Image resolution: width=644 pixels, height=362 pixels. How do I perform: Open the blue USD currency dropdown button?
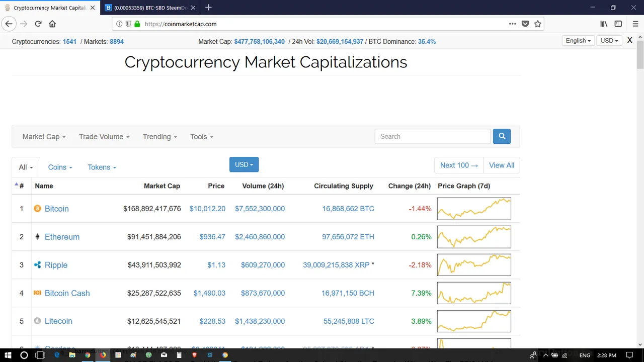click(x=244, y=164)
